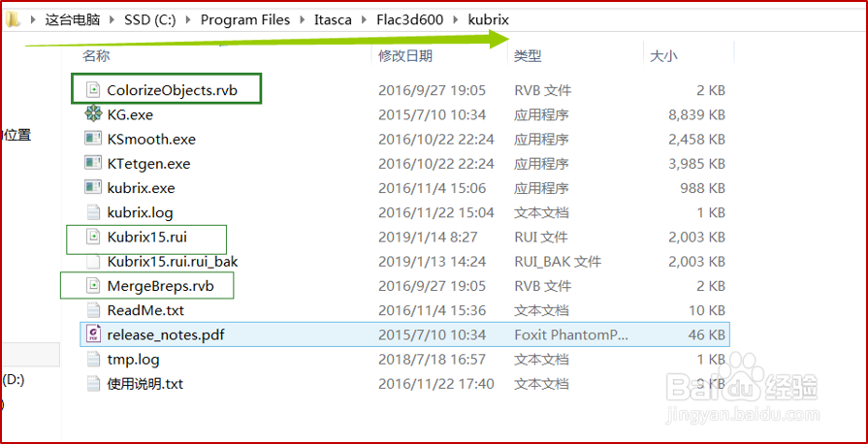Click the 2,458 KB size of KSmooth.exe
The image size is (868, 444).
pos(697,139)
